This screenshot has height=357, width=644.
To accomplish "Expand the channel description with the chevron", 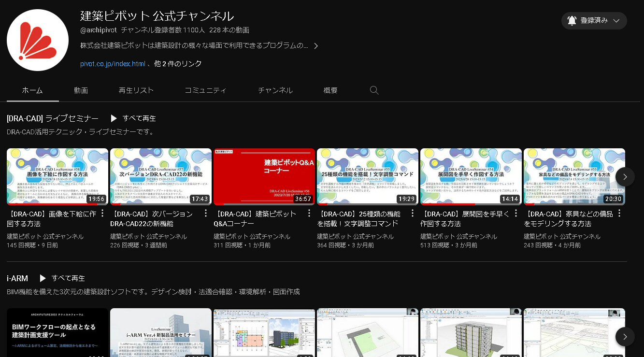I will pyautogui.click(x=316, y=46).
